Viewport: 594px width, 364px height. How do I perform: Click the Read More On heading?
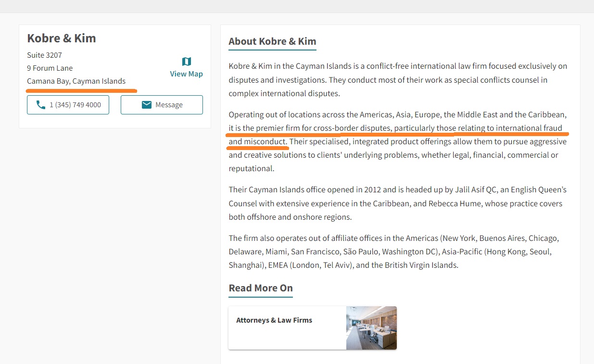[261, 288]
